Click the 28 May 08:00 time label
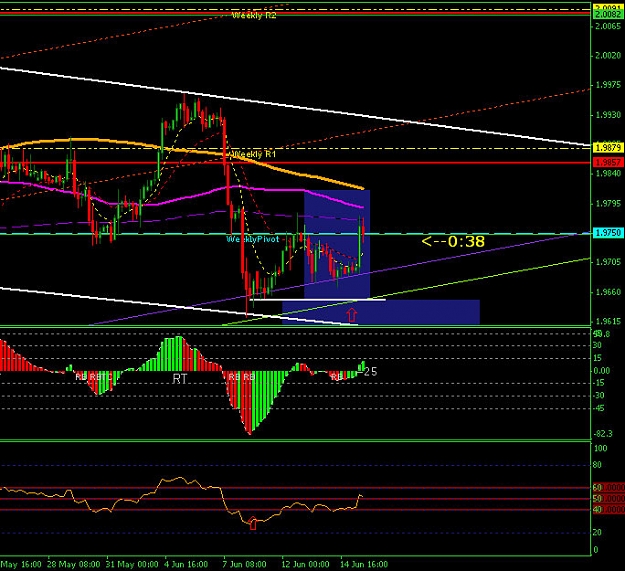This screenshot has height=571, width=625. [x=73, y=565]
